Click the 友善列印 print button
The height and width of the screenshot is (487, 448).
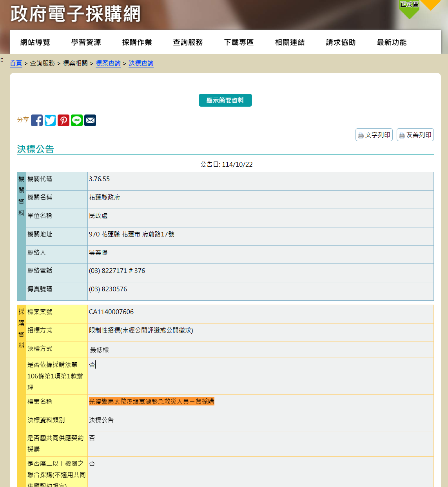pyautogui.click(x=415, y=135)
